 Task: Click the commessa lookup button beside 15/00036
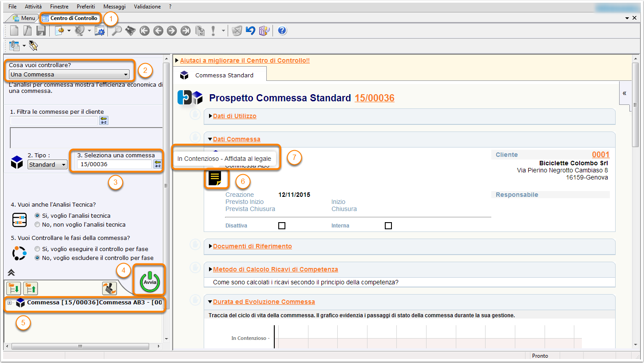(158, 164)
